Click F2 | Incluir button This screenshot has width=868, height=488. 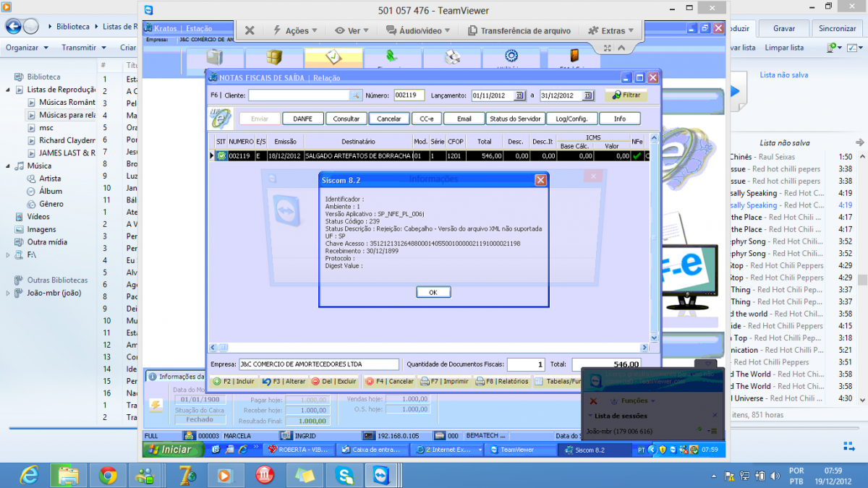(234, 381)
